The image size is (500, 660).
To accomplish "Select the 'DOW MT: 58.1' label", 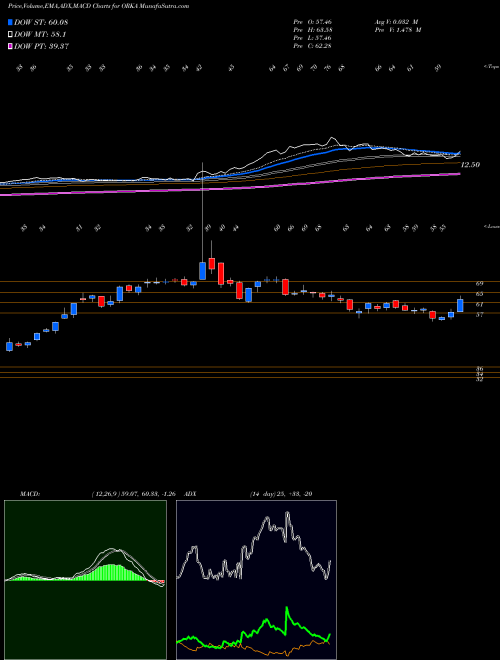I will [x=40, y=35].
